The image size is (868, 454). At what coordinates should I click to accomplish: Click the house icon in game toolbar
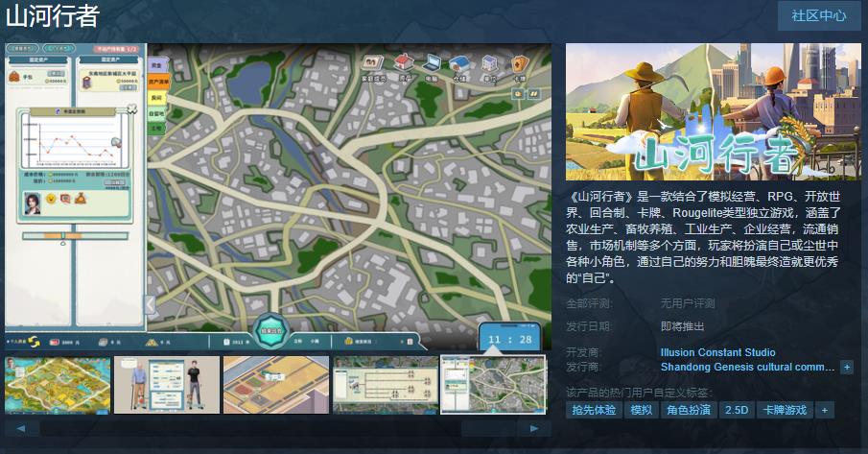coord(405,63)
